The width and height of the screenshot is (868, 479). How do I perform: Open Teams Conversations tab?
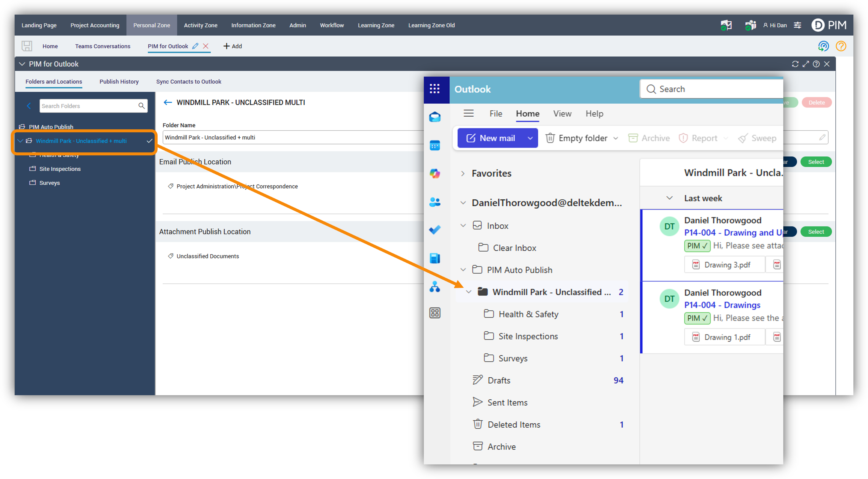click(x=103, y=46)
